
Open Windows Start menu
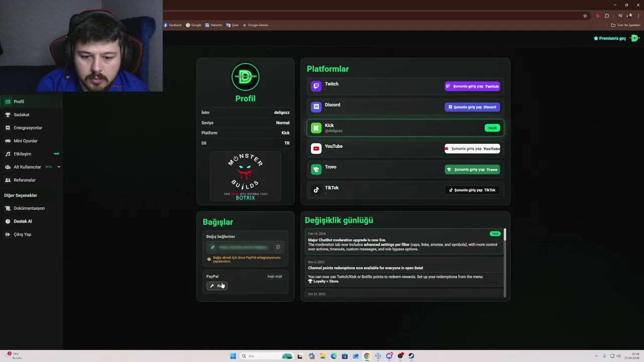pyautogui.click(x=233, y=356)
